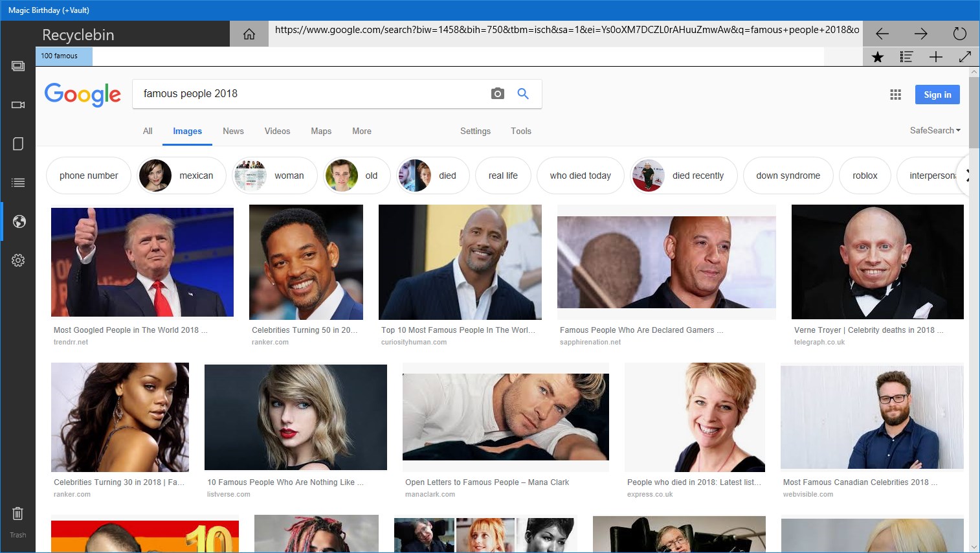Select the globe browser sidebar icon
980x553 pixels.
click(x=19, y=221)
